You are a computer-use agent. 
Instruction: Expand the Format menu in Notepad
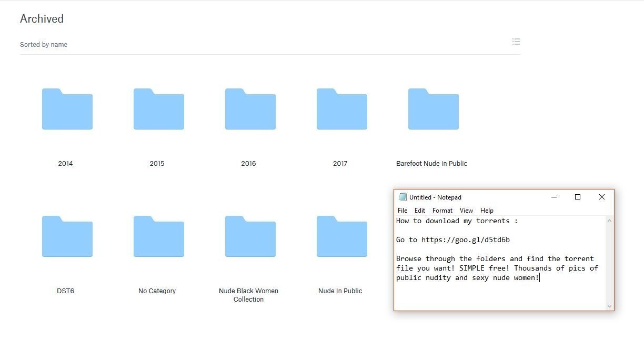[x=442, y=211]
